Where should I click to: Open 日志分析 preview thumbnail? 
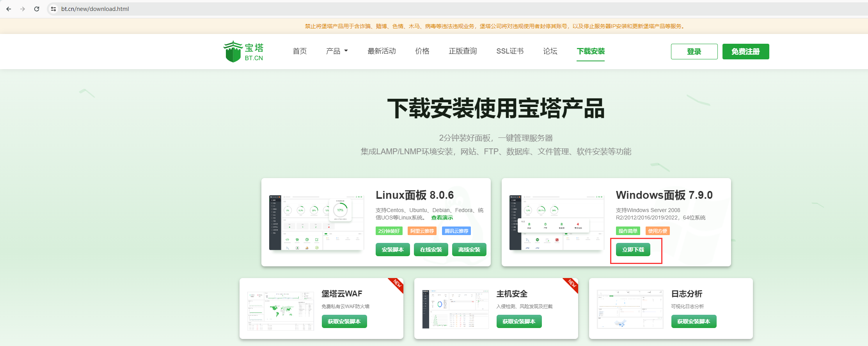tap(630, 309)
